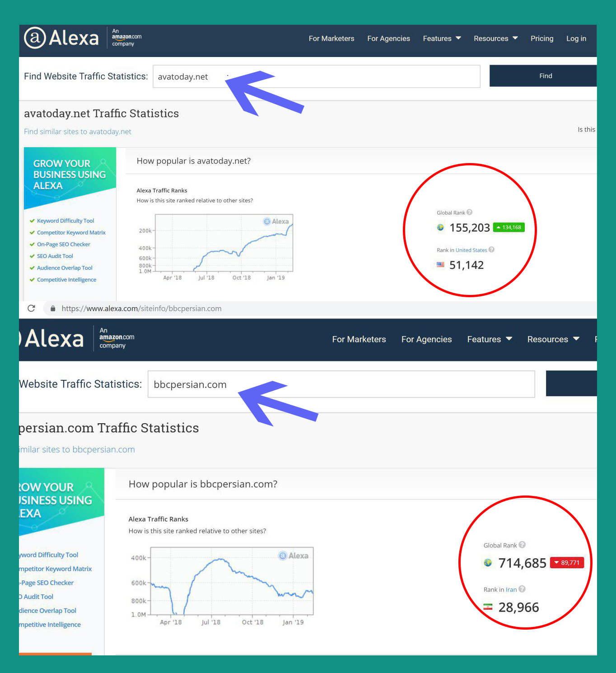Expand the Resources dropdown in the top nav

[x=495, y=38]
